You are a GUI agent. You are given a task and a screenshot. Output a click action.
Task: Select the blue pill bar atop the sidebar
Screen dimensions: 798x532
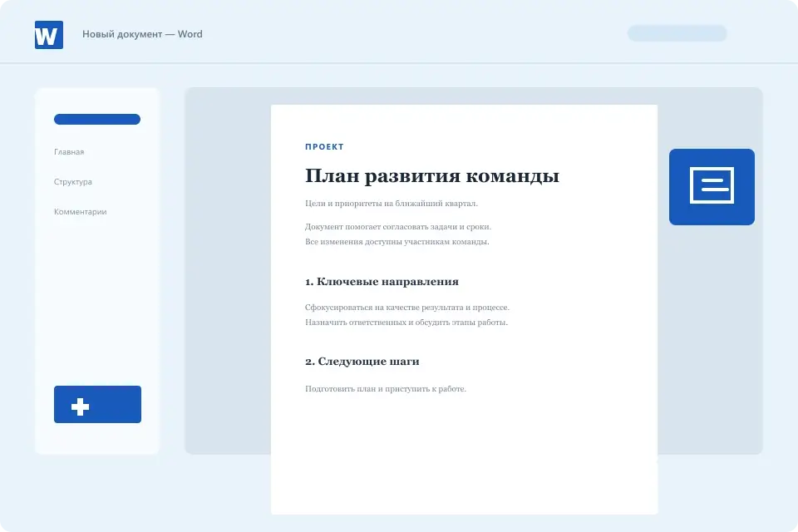point(97,119)
